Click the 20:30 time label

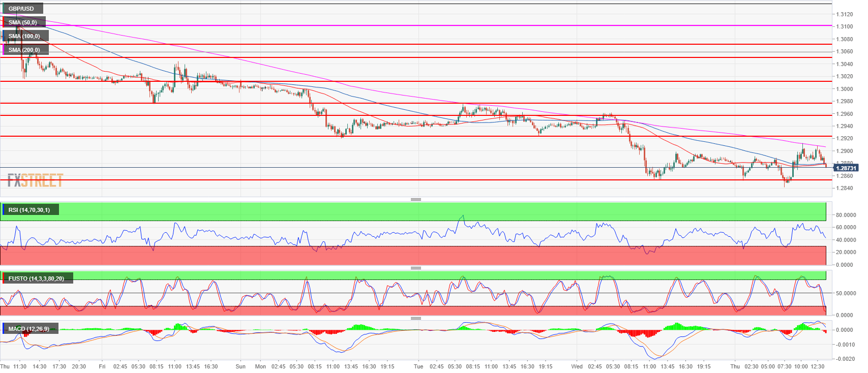(x=79, y=366)
